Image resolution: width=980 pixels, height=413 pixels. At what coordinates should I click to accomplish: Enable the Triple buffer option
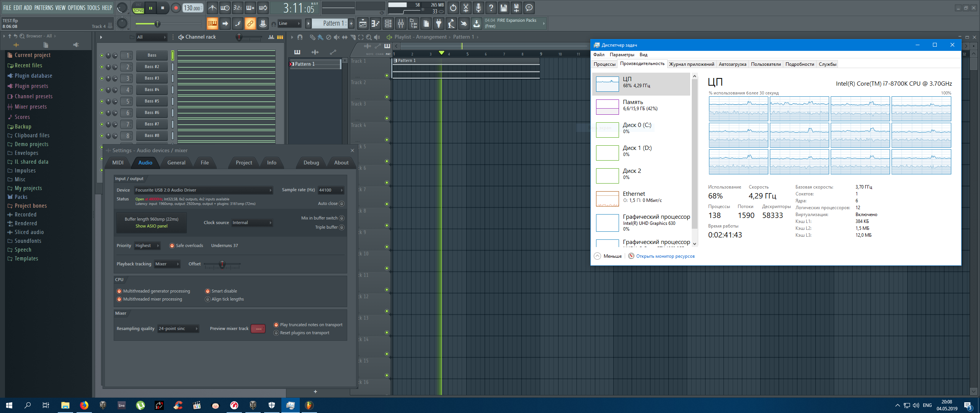(341, 227)
